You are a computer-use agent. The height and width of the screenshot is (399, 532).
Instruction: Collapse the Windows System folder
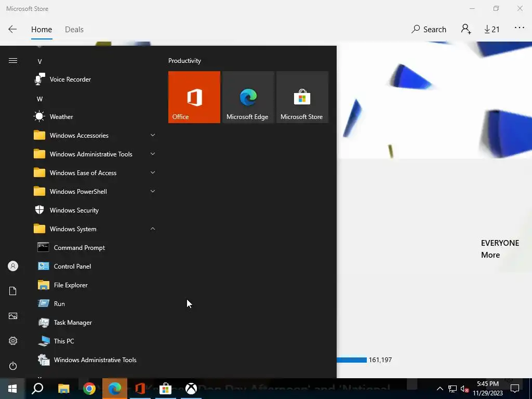[x=95, y=229]
